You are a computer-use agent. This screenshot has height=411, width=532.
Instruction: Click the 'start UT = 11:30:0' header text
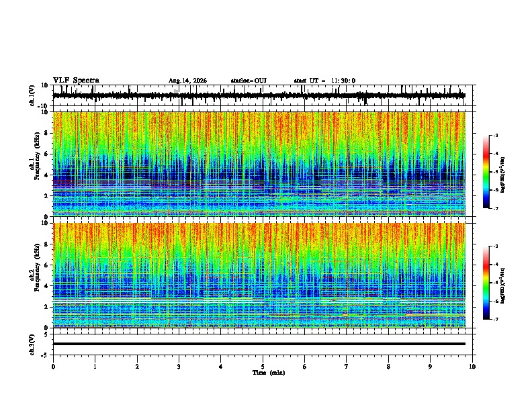click(x=324, y=81)
